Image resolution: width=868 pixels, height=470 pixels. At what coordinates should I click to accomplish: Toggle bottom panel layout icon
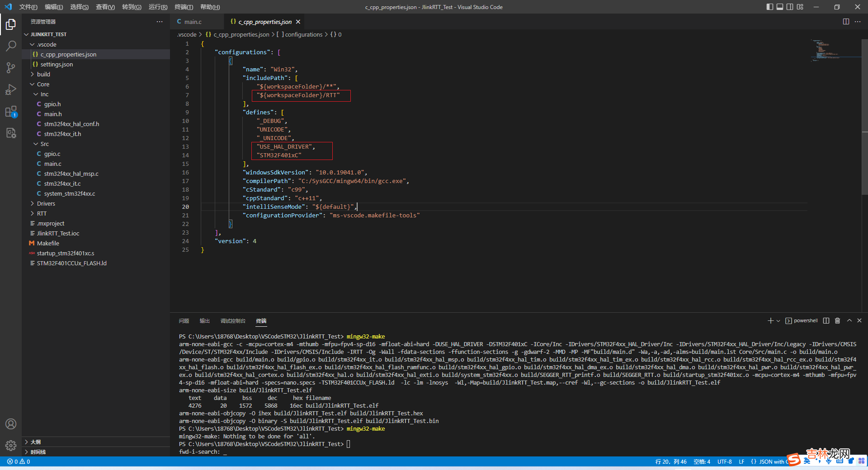780,7
